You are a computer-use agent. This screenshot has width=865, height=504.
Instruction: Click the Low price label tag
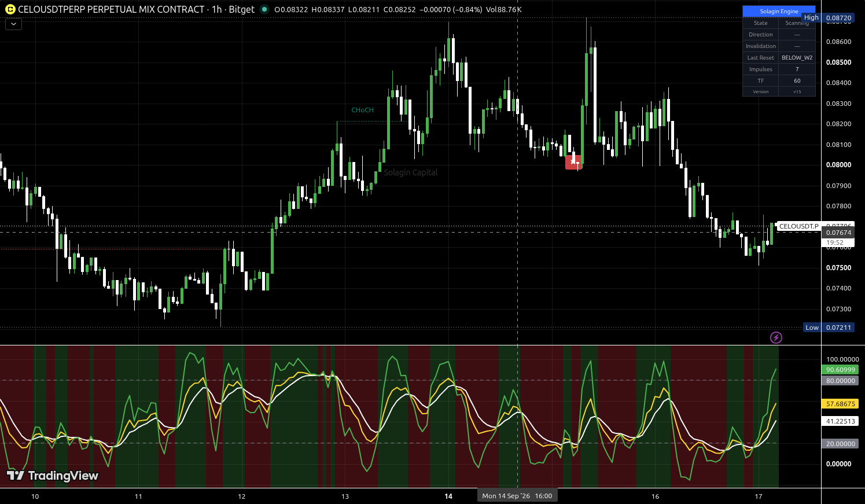pyautogui.click(x=812, y=328)
